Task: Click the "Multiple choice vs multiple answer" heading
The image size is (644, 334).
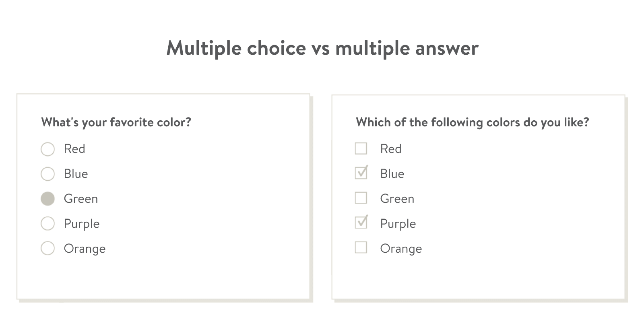Action: pyautogui.click(x=322, y=48)
